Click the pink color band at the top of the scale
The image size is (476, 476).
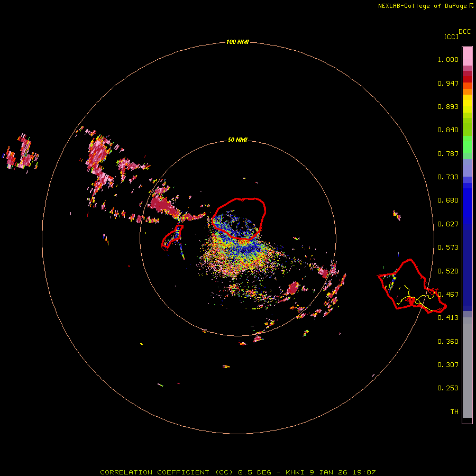[x=467, y=57]
